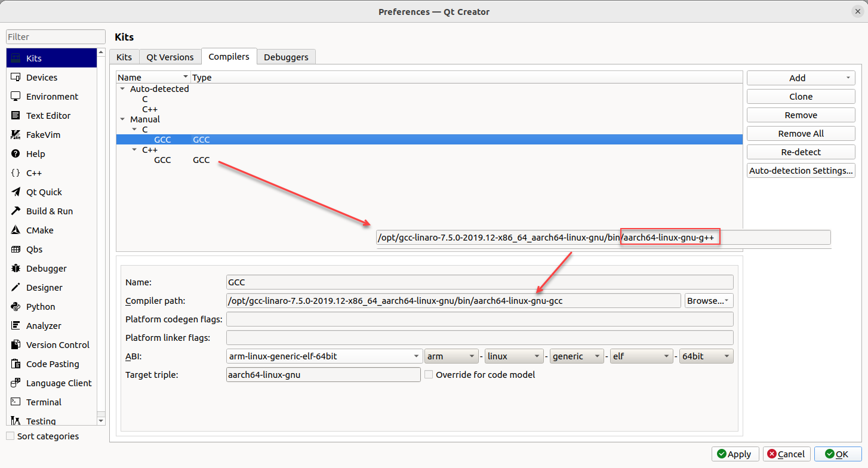The height and width of the screenshot is (468, 868).
Task: Open the Qt Quick category icon
Action: (x=16, y=192)
